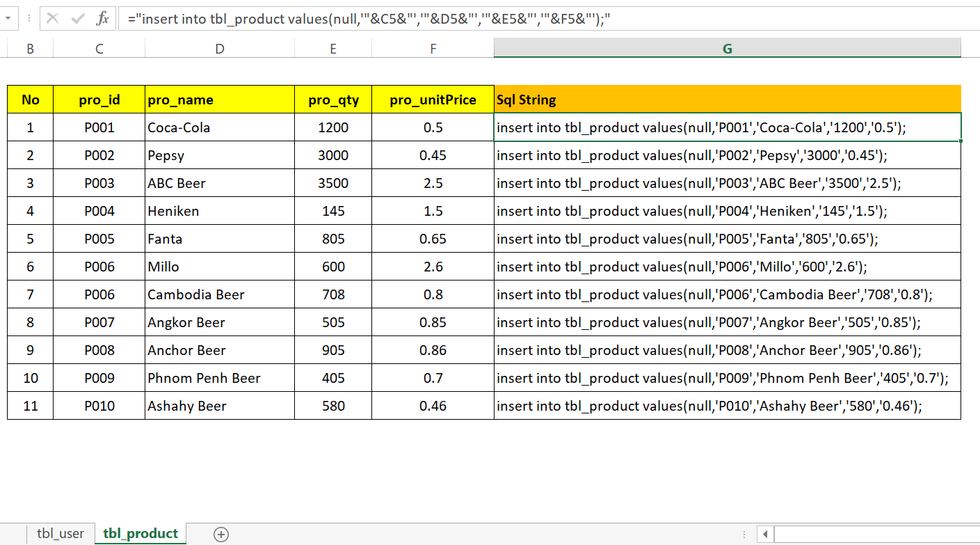Select the Ashahy Beer cell
980x545 pixels.
pyautogui.click(x=220, y=406)
